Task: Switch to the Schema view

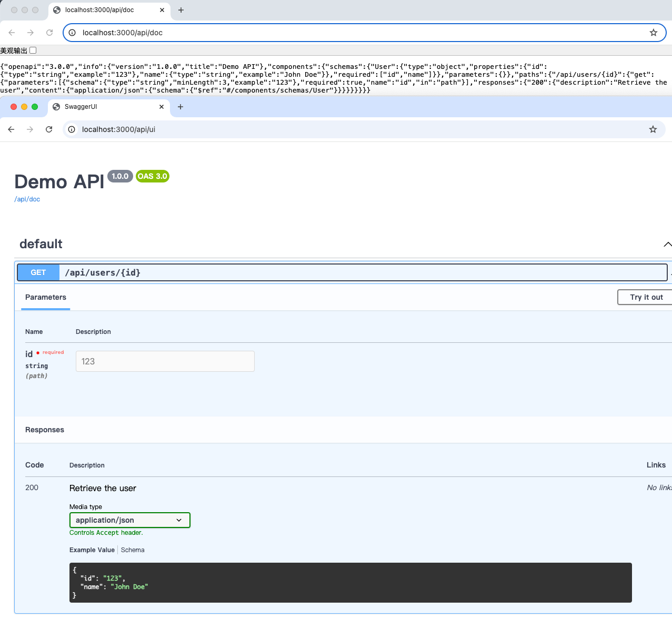Action: pos(132,550)
